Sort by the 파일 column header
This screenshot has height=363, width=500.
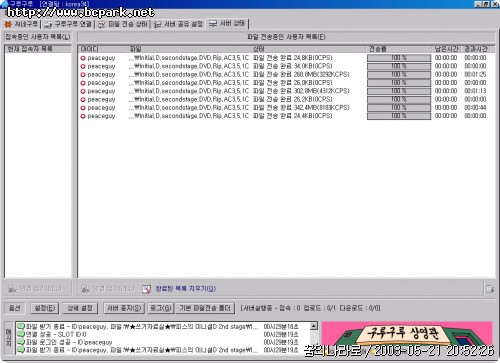pos(189,49)
